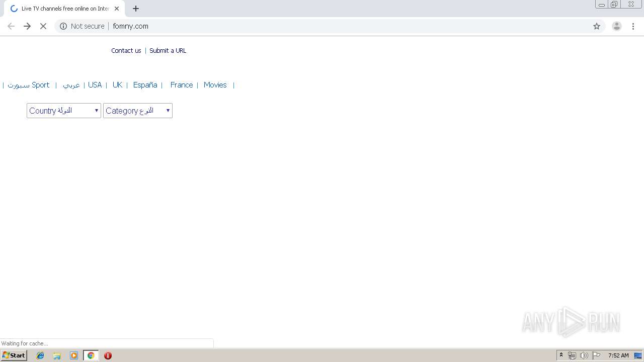Restore down the Chrome window
Viewport: 644px width, 362px height.
point(614,5)
